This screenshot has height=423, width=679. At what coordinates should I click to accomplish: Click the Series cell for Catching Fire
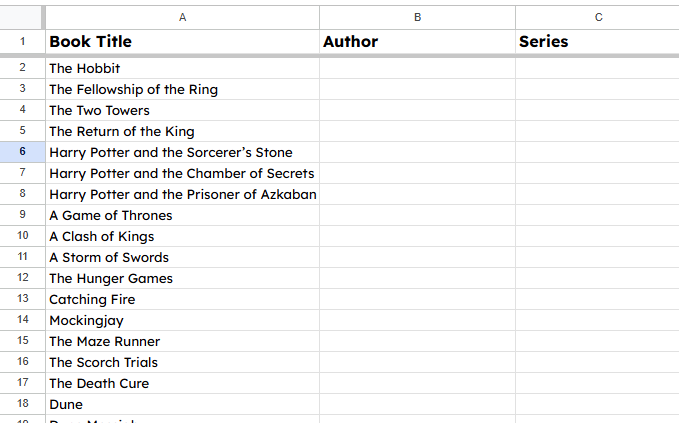tap(598, 299)
